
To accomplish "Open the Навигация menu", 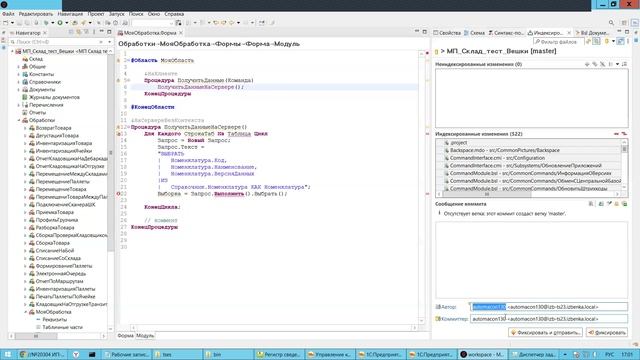I will 70,14.
